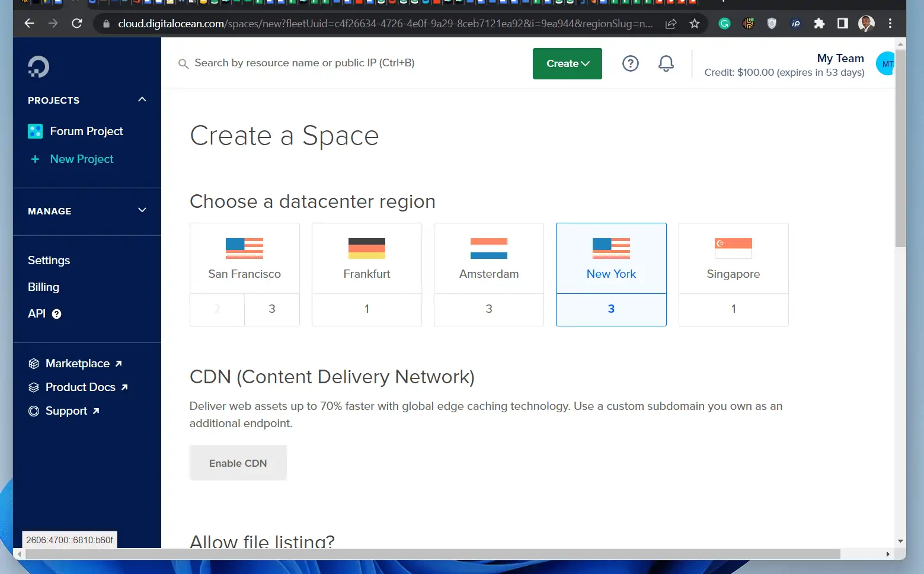This screenshot has height=574, width=924.
Task: Open the Chrome profile avatar
Action: pyautogui.click(x=866, y=24)
